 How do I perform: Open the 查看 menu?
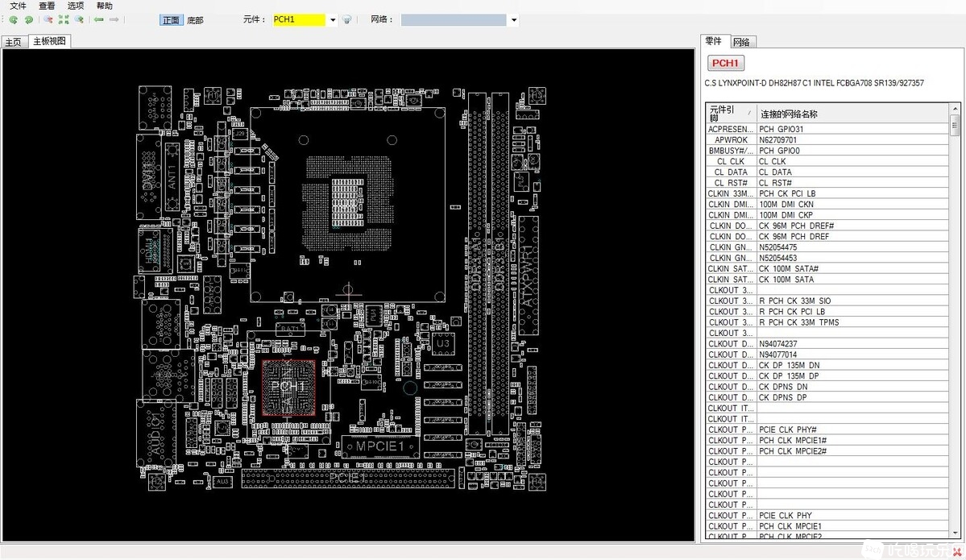[x=47, y=6]
